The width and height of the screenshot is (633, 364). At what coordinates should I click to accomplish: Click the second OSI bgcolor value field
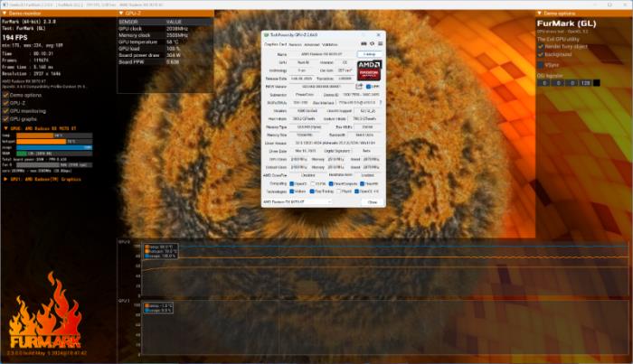point(558,83)
